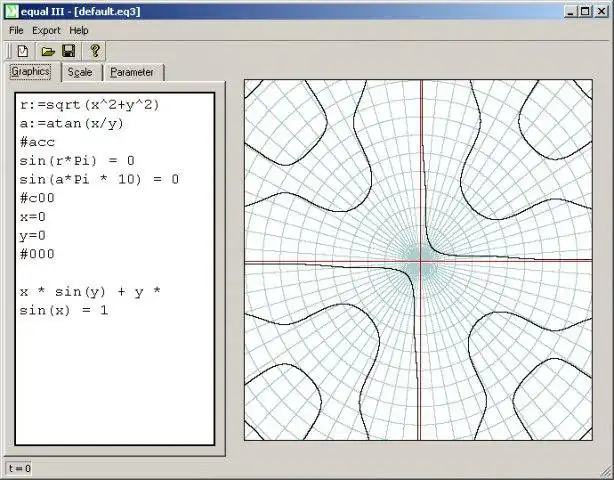This screenshot has height=480, width=614.
Task: Close the equal III window
Action: coord(601,11)
